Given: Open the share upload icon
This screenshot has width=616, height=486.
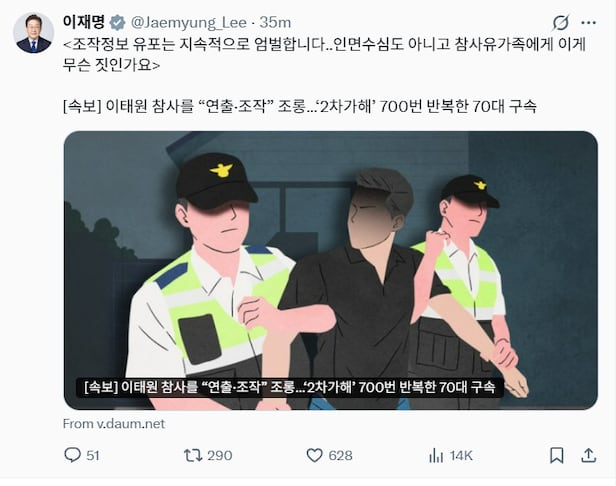Looking at the screenshot, I should coord(588,455).
